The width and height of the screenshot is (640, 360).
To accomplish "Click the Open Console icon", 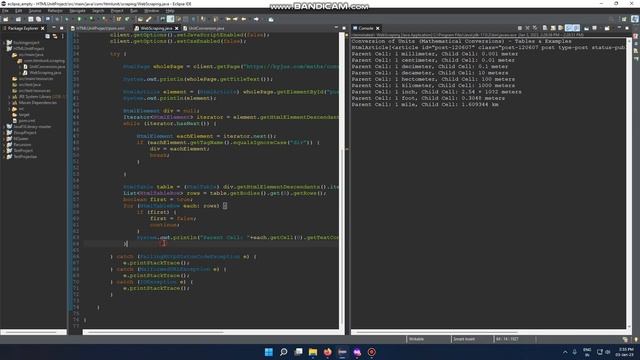I will click(x=607, y=28).
